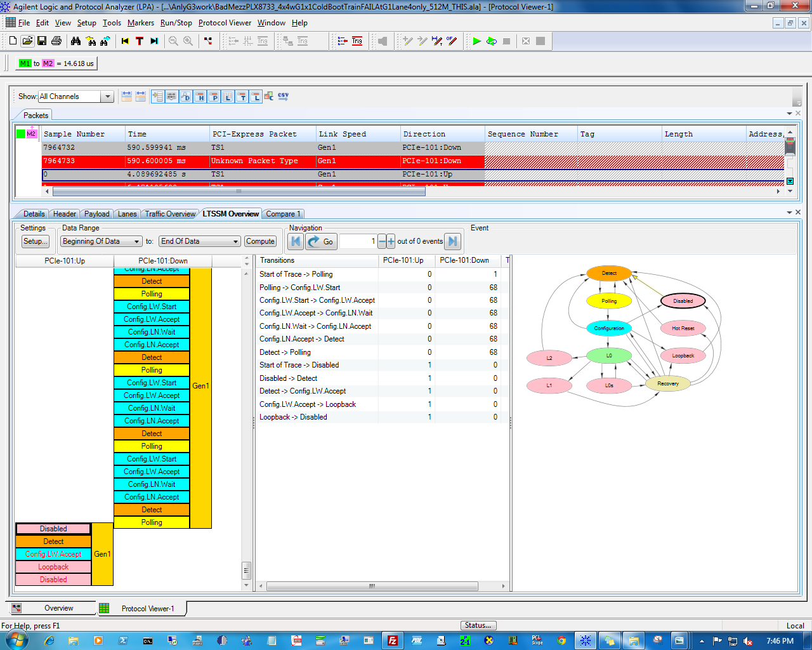Open Find with the first binoculars icon
This screenshot has height=650, width=812.
coord(76,41)
